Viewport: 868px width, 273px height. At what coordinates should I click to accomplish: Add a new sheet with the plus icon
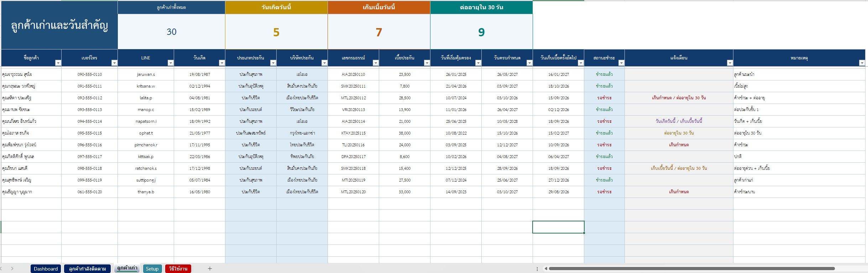(x=210, y=269)
